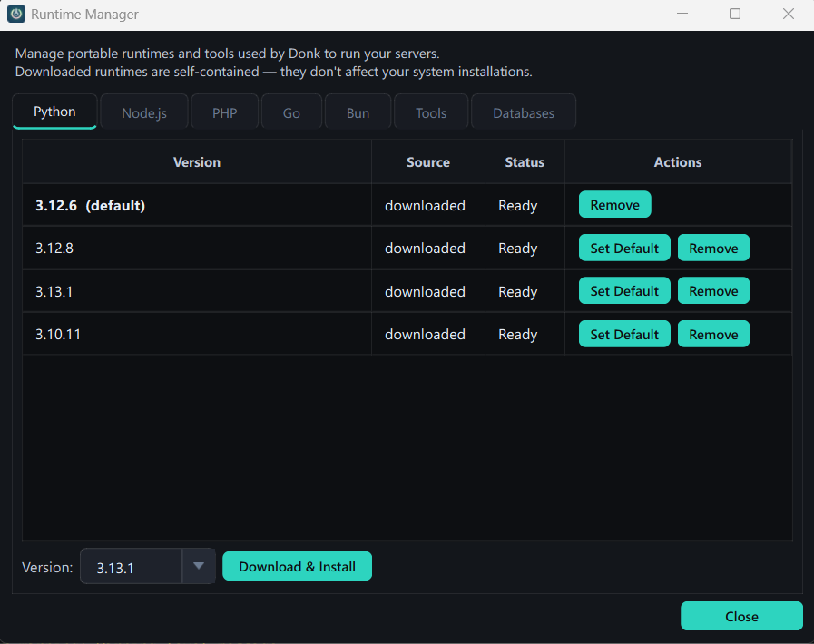View the Databases tab

[524, 112]
